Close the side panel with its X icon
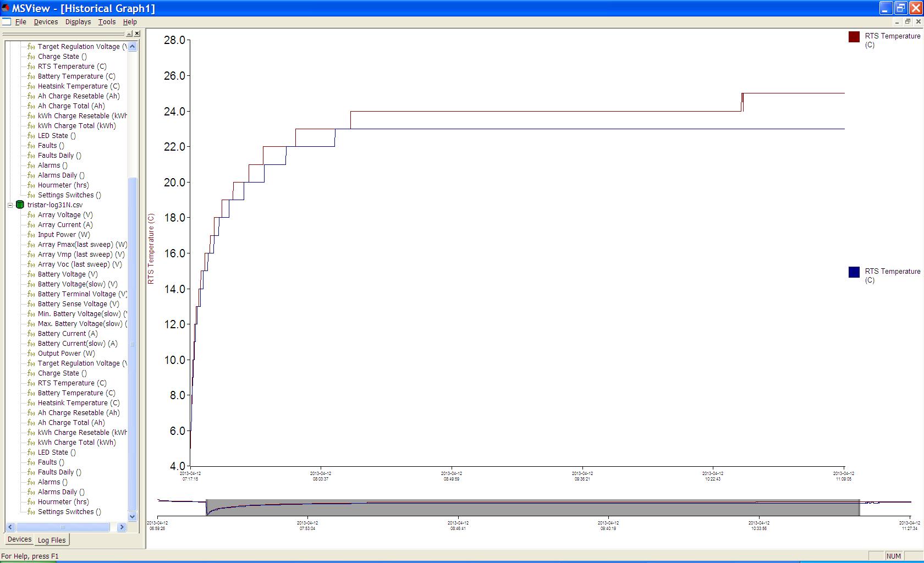 point(137,34)
